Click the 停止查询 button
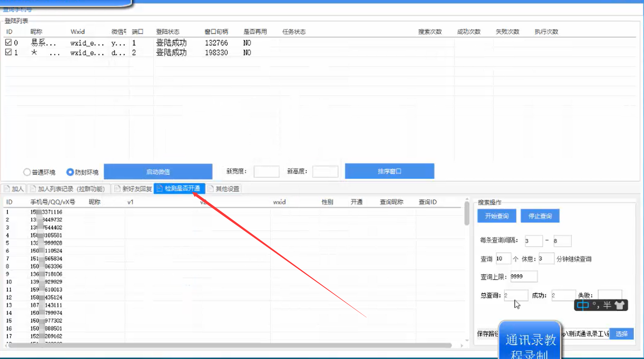 540,216
